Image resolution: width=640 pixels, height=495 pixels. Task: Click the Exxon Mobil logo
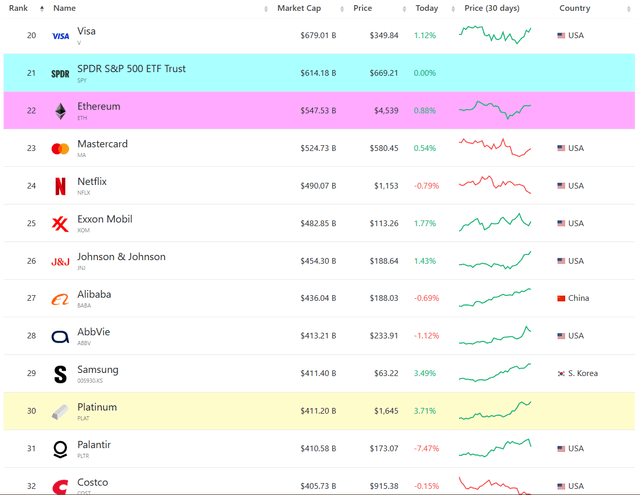tap(60, 224)
